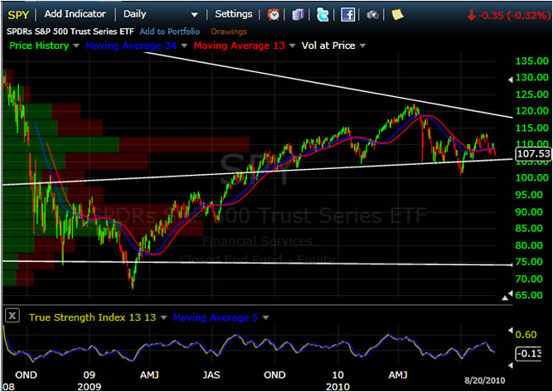Click the up arrow at price scale top
Image resolution: width=553 pixels, height=392 pixels.
[509, 80]
